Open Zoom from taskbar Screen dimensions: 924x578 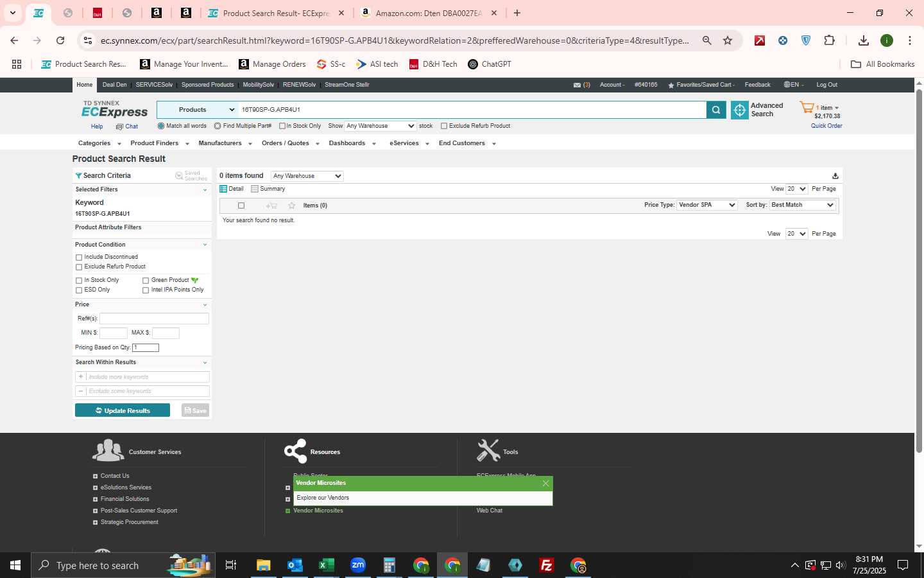coord(357,565)
